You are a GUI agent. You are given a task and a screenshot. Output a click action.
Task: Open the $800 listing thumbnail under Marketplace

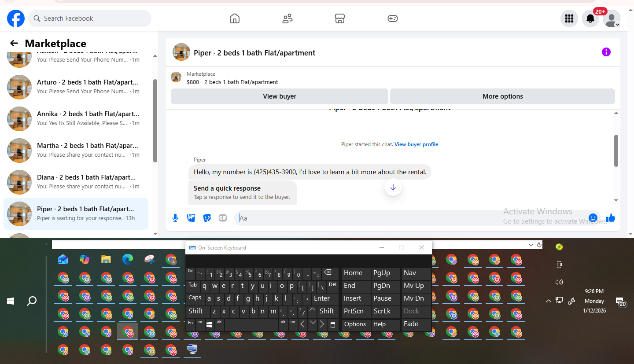(176, 77)
